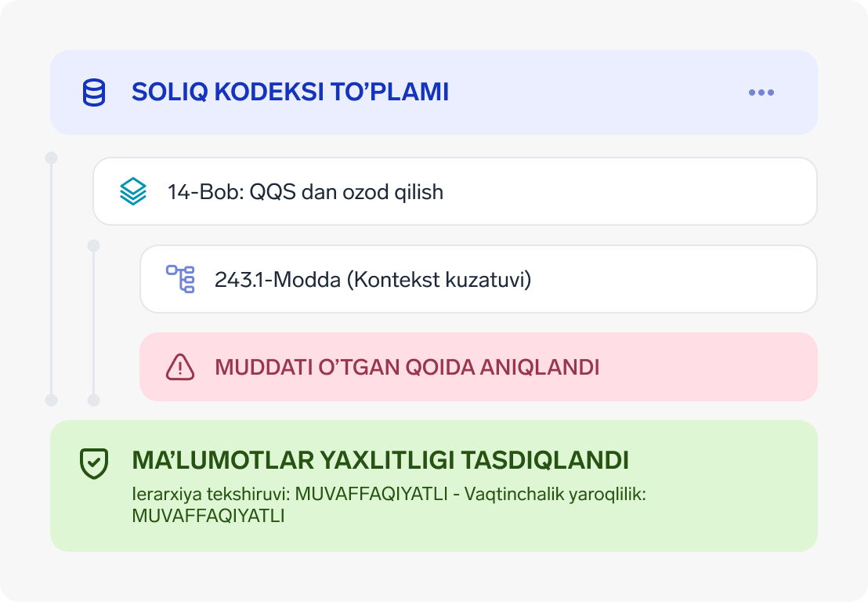
Task: Open the 14-Bob: QQS dan ozod qilish row
Action: pyautogui.click(x=454, y=191)
